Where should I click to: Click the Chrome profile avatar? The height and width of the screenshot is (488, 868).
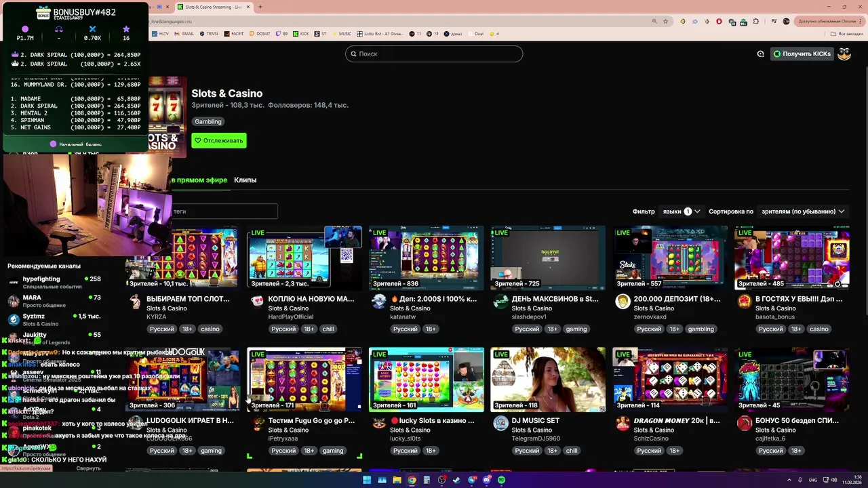[786, 21]
